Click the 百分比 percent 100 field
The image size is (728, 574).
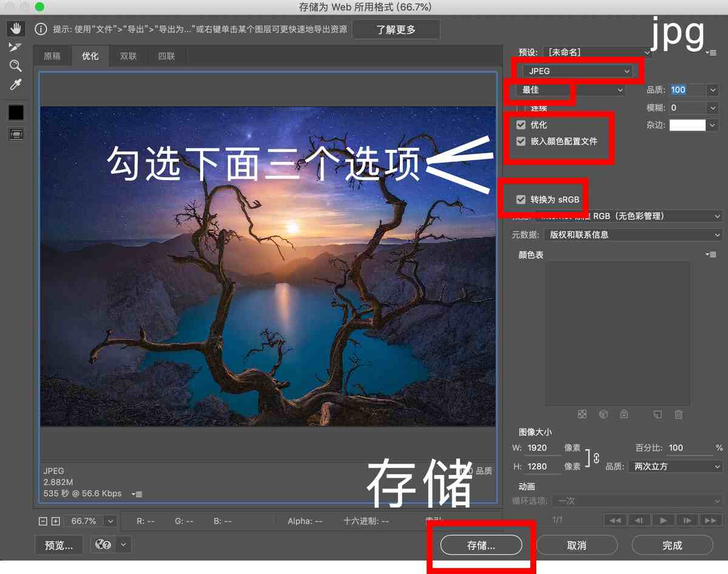pyautogui.click(x=690, y=448)
